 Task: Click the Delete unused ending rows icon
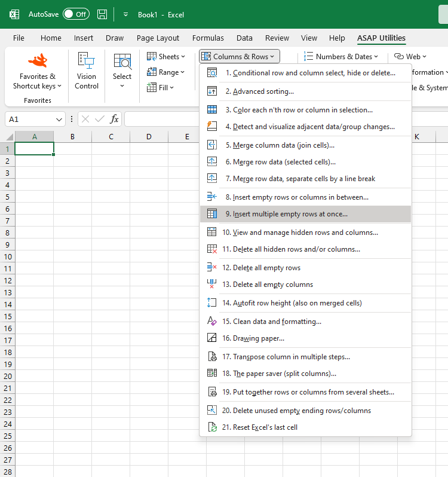point(212,411)
